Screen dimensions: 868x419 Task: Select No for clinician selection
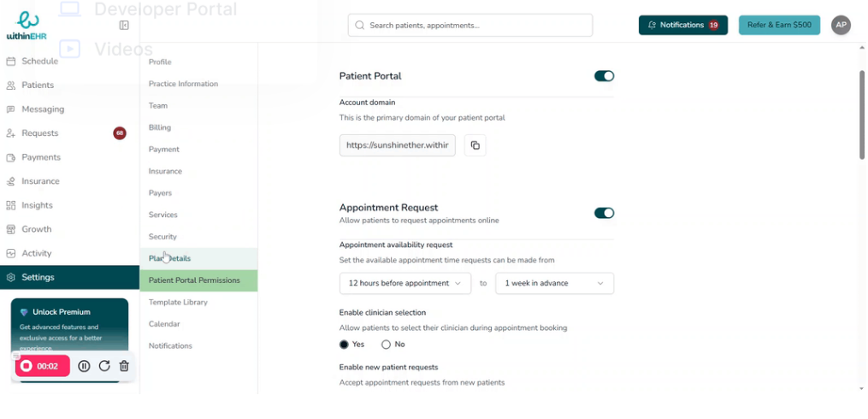386,345
